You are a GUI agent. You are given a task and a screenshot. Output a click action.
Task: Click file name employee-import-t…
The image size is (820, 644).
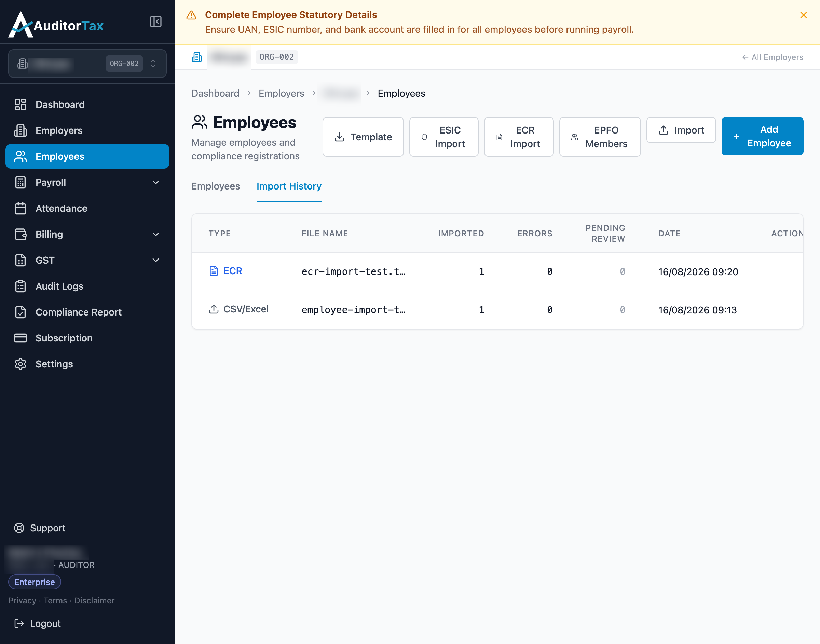(x=353, y=310)
